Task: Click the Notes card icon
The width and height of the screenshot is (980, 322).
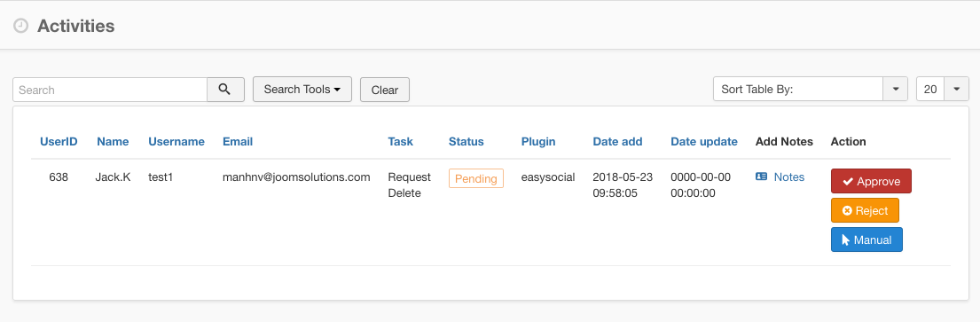Action: 761,177
